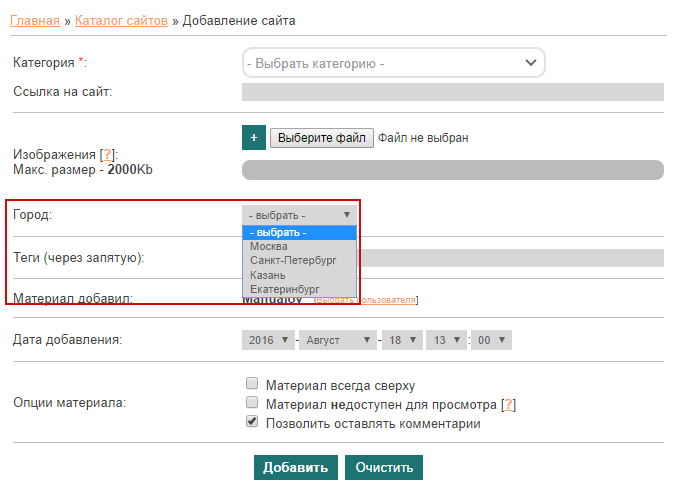Click the 'Ссылка на сайт' input field
680x499 pixels.
[453, 92]
